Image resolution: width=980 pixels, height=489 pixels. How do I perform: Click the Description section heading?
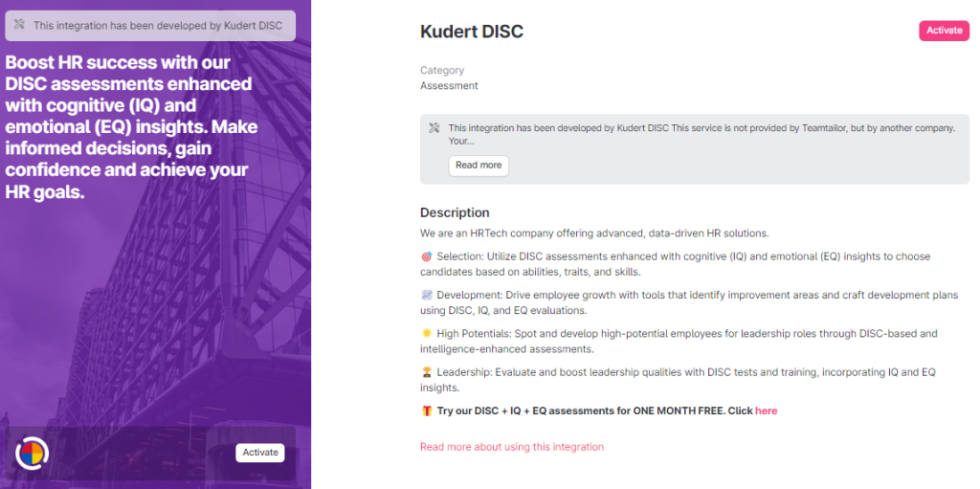click(x=455, y=212)
